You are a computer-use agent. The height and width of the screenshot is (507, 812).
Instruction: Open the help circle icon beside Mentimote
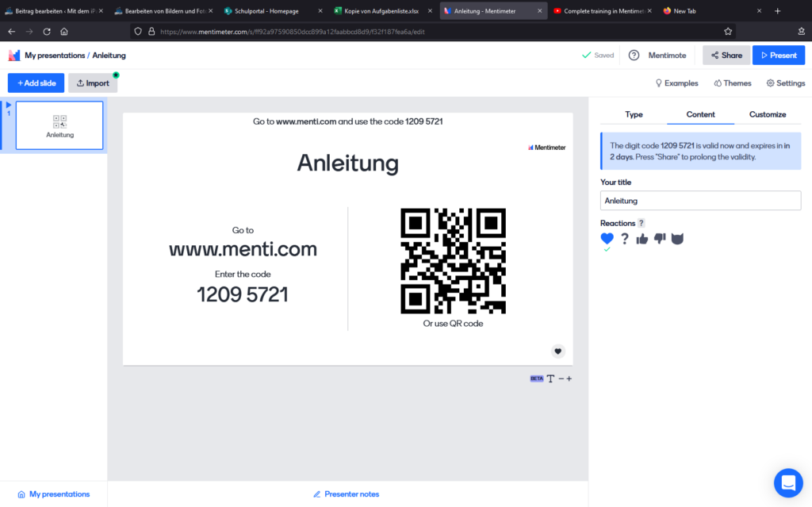pos(634,56)
